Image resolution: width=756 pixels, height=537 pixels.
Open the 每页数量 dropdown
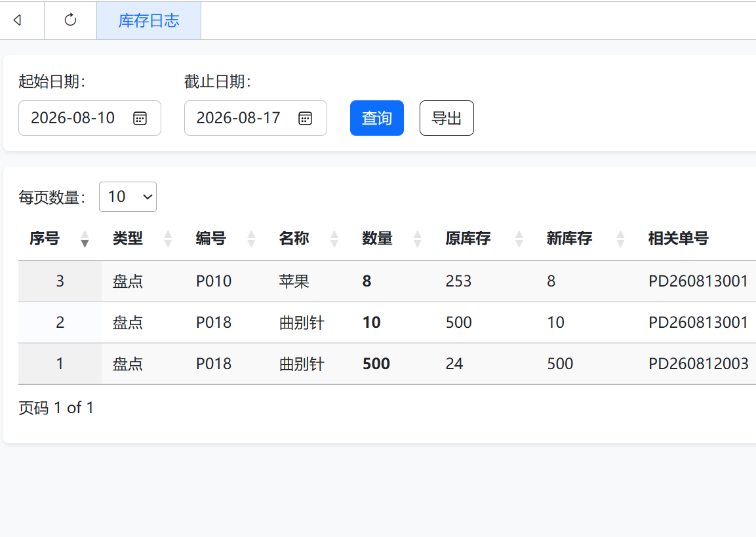(128, 197)
